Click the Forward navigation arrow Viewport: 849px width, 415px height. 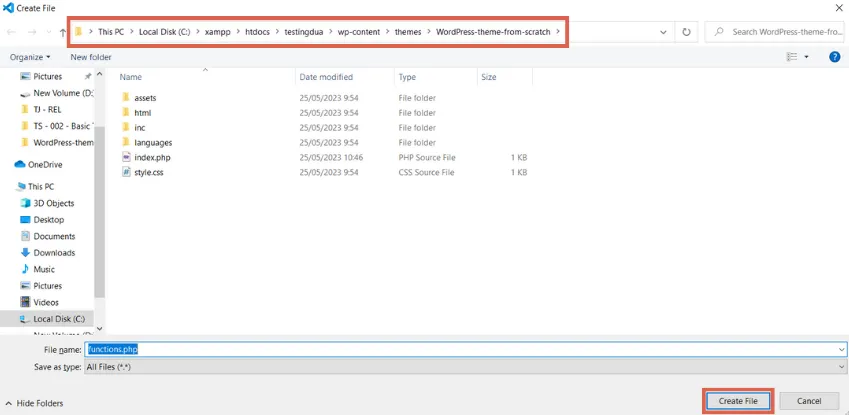click(x=31, y=32)
